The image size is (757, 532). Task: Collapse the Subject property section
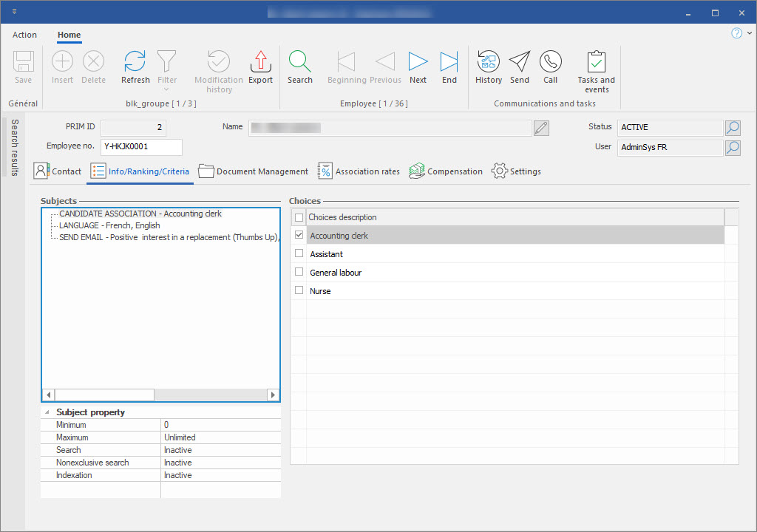tap(48, 412)
